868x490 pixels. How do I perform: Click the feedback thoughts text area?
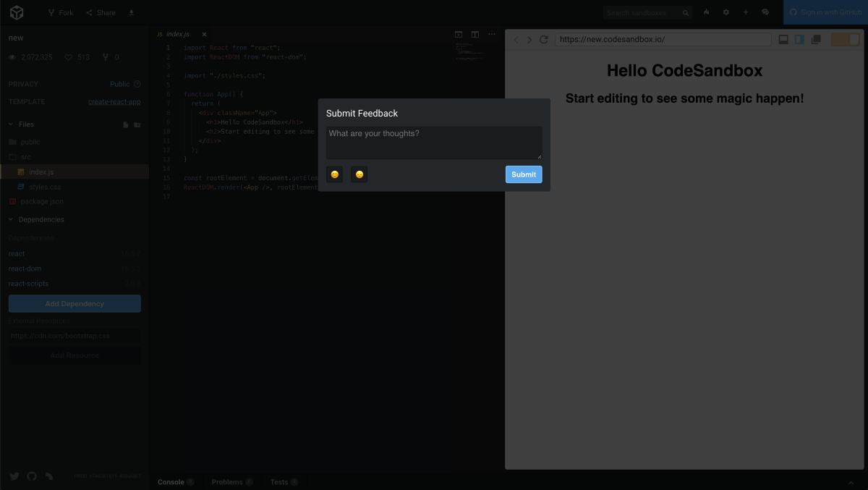(x=434, y=143)
